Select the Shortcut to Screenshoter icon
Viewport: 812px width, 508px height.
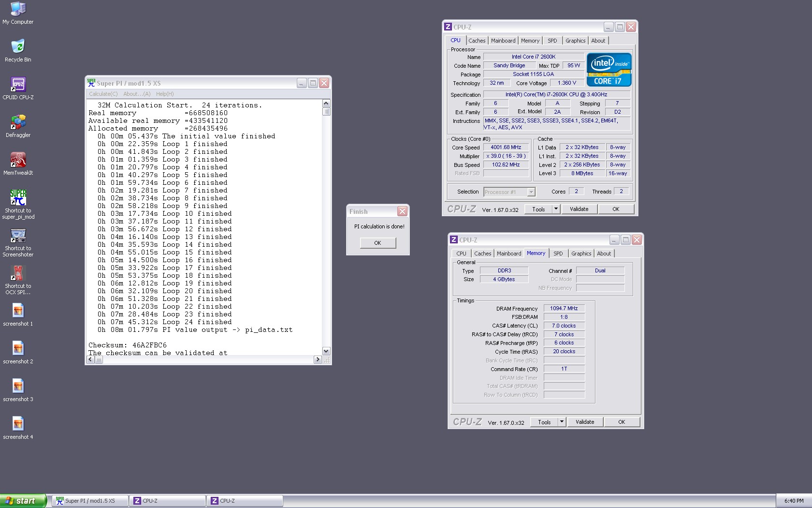coord(18,242)
